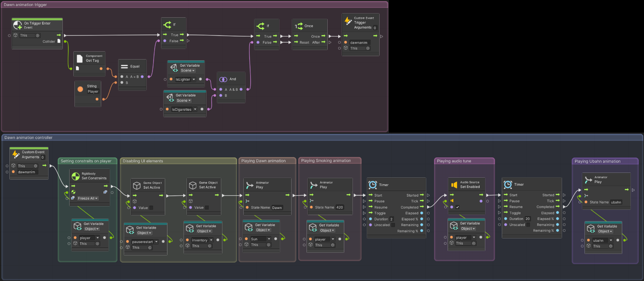The height and width of the screenshot is (281, 644).
Task: Toggle Unscaled checkbox on the Duration 2 Timer
Action: tap(393, 225)
